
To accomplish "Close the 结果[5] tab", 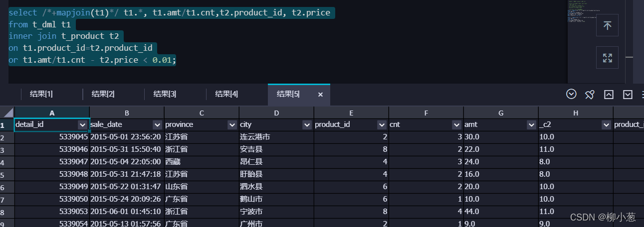I will [320, 94].
